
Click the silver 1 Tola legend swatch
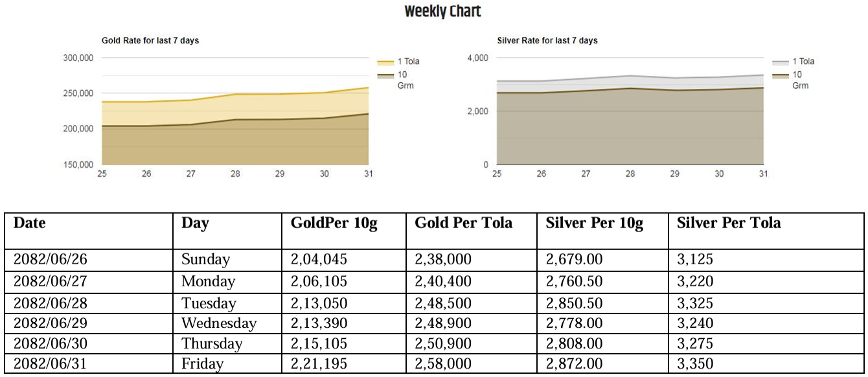click(x=781, y=62)
